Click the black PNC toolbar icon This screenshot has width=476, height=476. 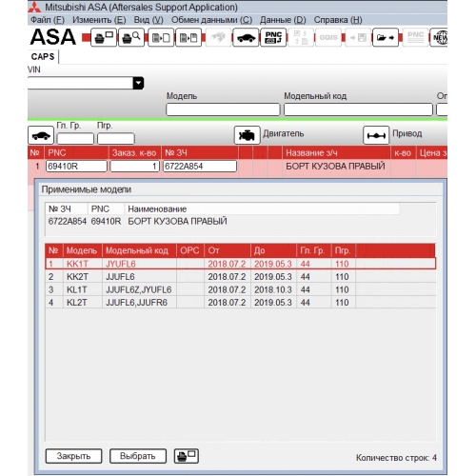pyautogui.click(x=273, y=37)
